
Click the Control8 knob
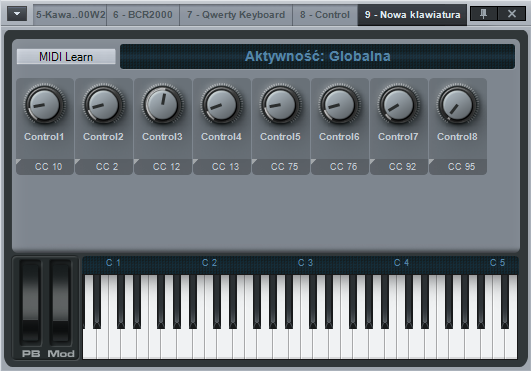pyautogui.click(x=458, y=105)
